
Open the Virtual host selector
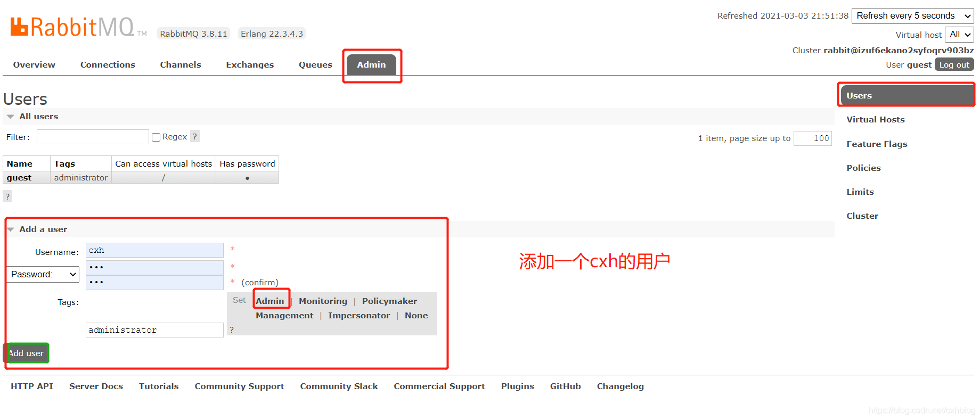960,35
